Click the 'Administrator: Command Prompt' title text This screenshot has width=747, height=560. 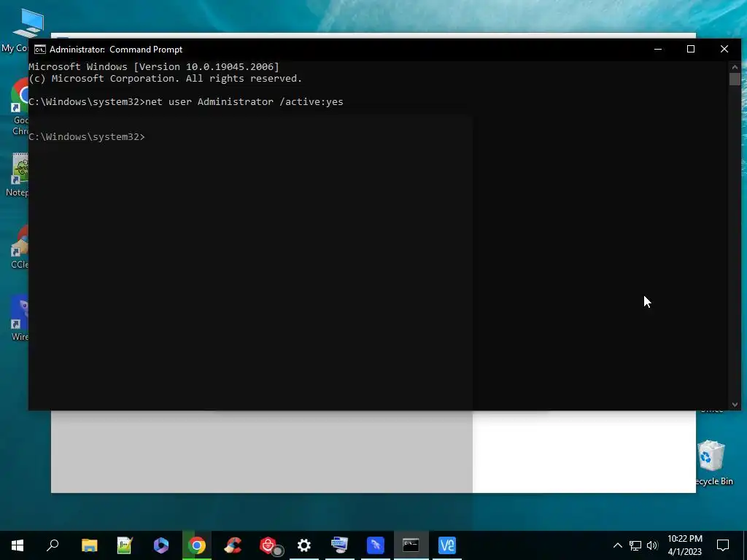116,50
